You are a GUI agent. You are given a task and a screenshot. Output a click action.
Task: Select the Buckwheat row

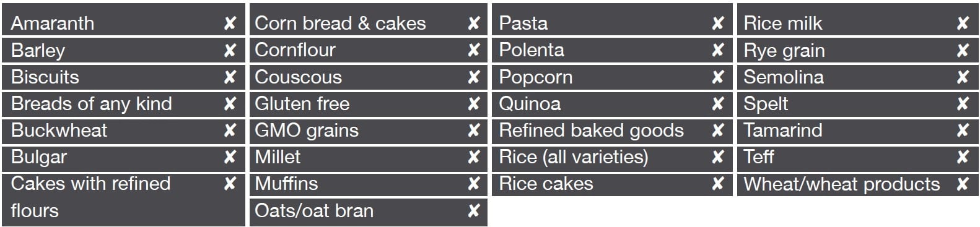click(124, 131)
